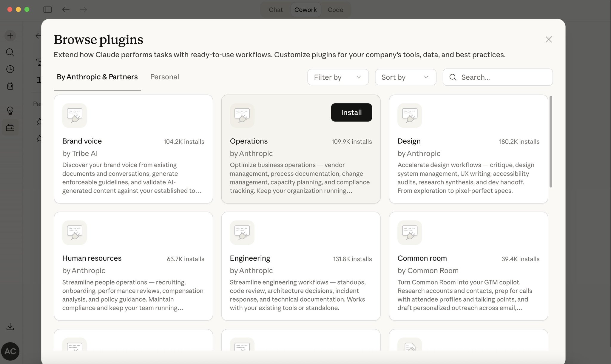Open the Engineering plugin title
The height and width of the screenshot is (364, 611).
pyautogui.click(x=250, y=258)
